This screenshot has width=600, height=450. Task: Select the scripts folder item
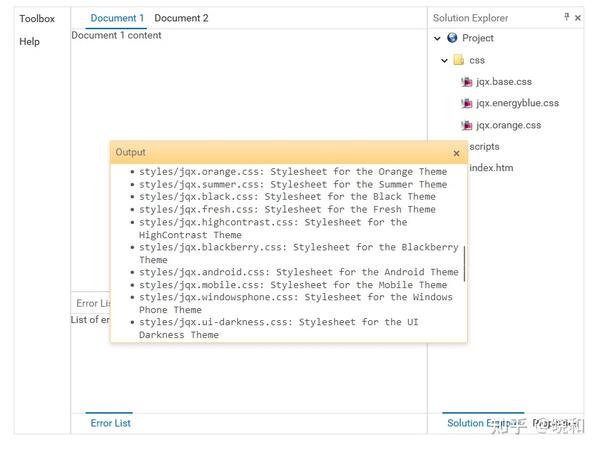[484, 147]
